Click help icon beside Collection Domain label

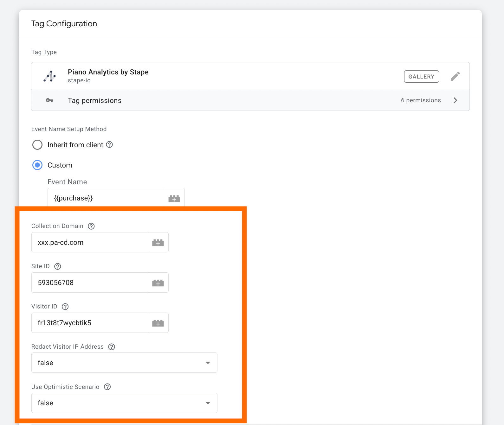91,226
